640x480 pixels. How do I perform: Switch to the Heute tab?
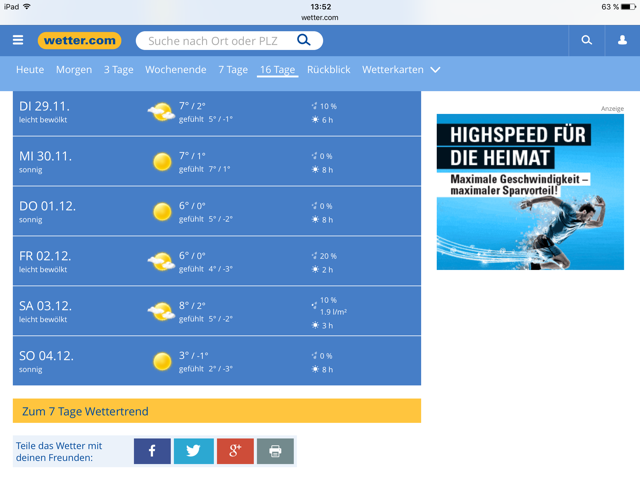30,70
